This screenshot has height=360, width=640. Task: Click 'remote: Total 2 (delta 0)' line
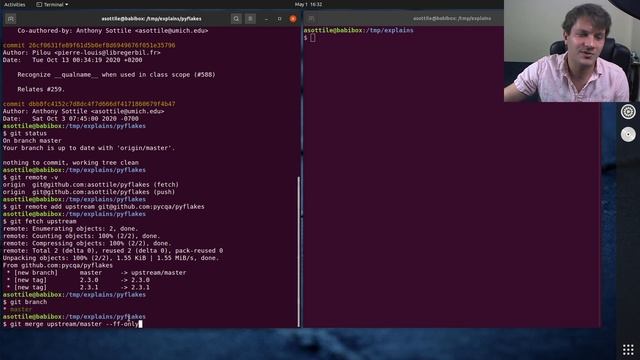113,251
